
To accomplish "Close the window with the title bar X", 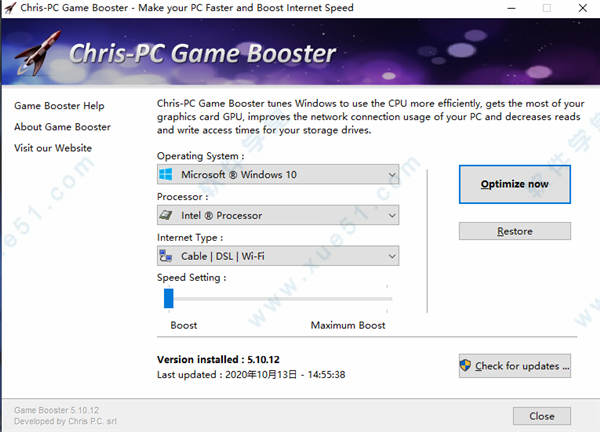I will (584, 8).
